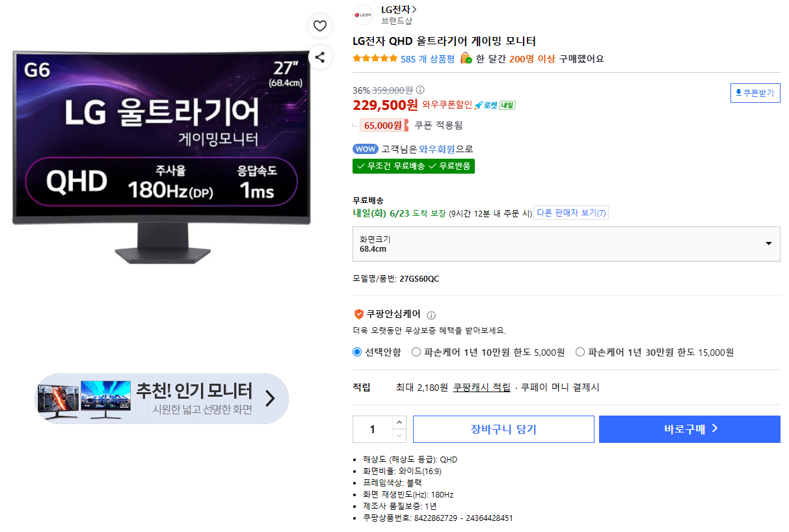This screenshot has width=789, height=532.
Task: Select 파손케어 1년 30만원 한도 option
Action: [x=580, y=352]
